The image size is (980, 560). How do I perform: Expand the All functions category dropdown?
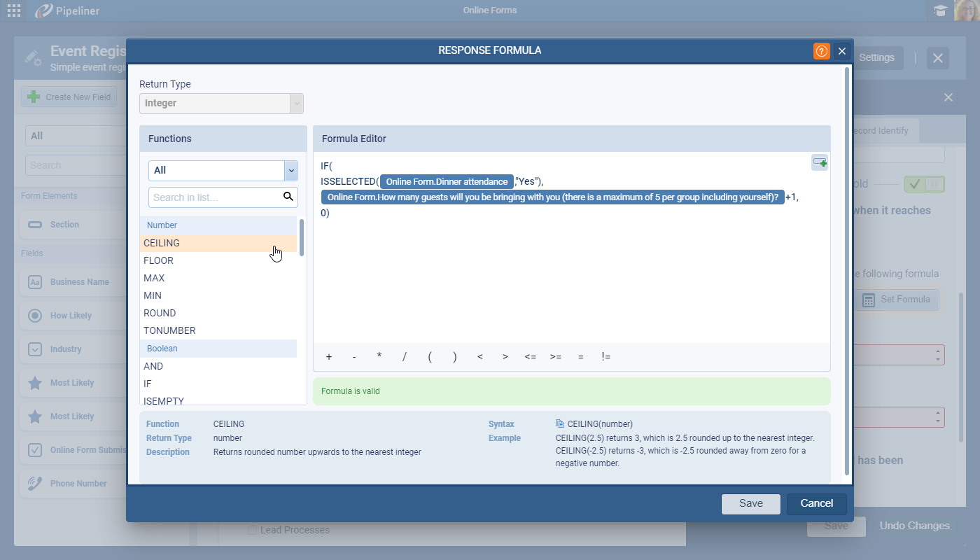(291, 170)
